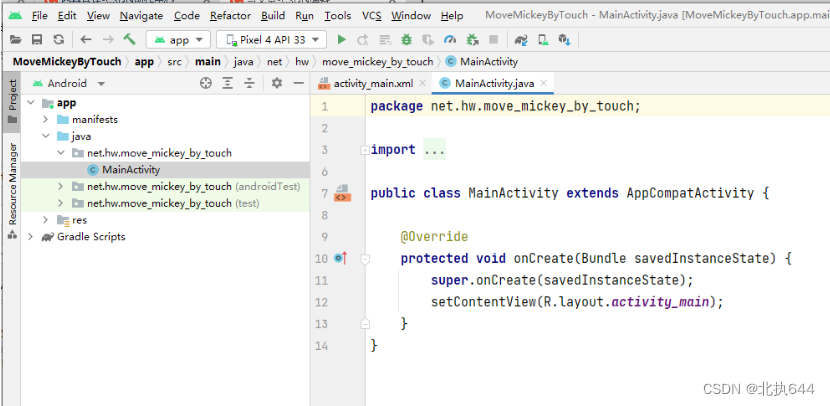This screenshot has height=406, width=830.
Task: Close the MainActivity.java tab
Action: [x=544, y=83]
